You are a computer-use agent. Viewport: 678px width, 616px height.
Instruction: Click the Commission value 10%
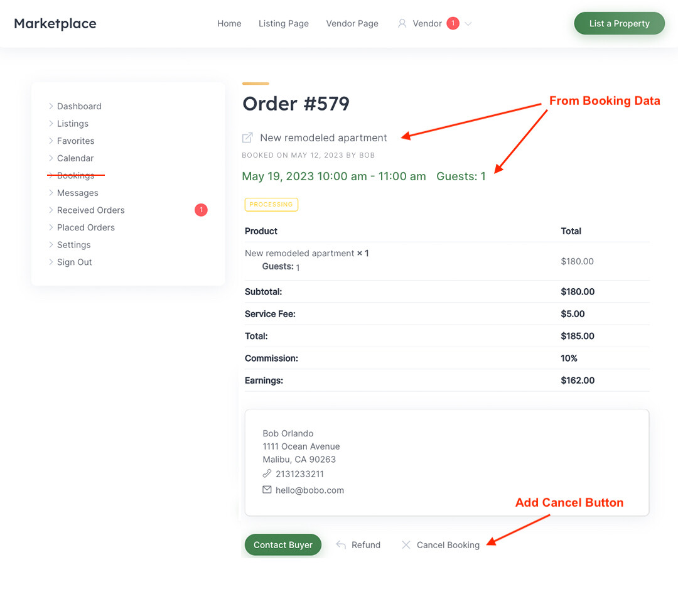(569, 358)
